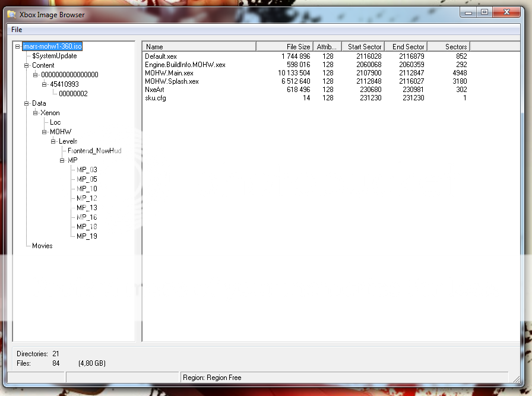Screen dimensions: 532x396
Task: Maximize the Xbox Image Browser window
Action: (484, 12)
